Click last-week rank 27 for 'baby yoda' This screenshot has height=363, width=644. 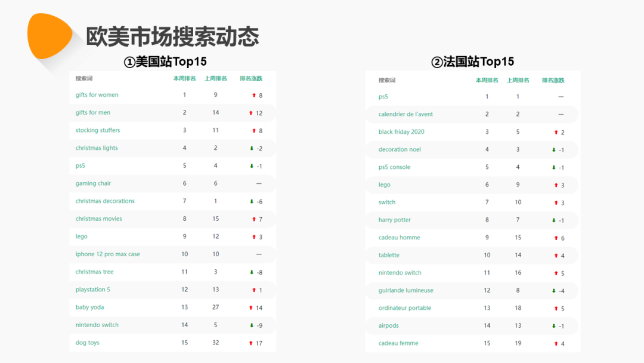tap(216, 307)
